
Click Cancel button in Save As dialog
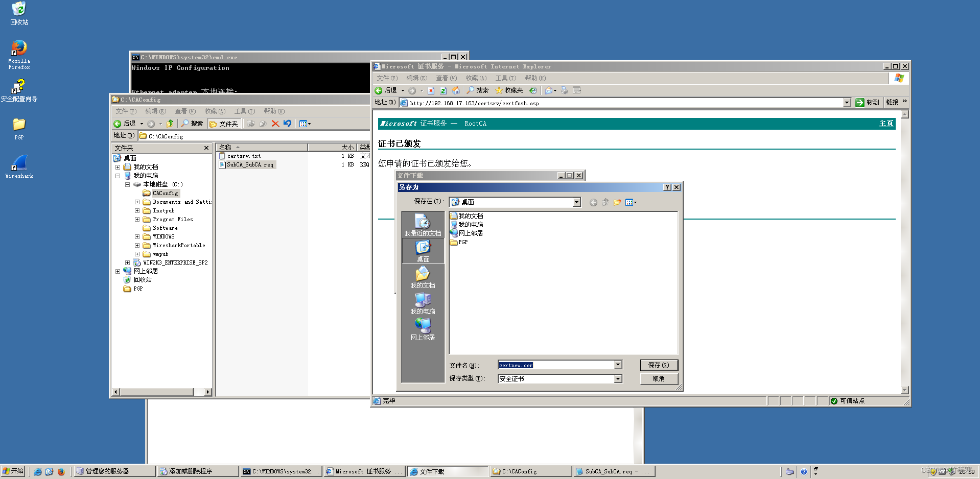659,379
